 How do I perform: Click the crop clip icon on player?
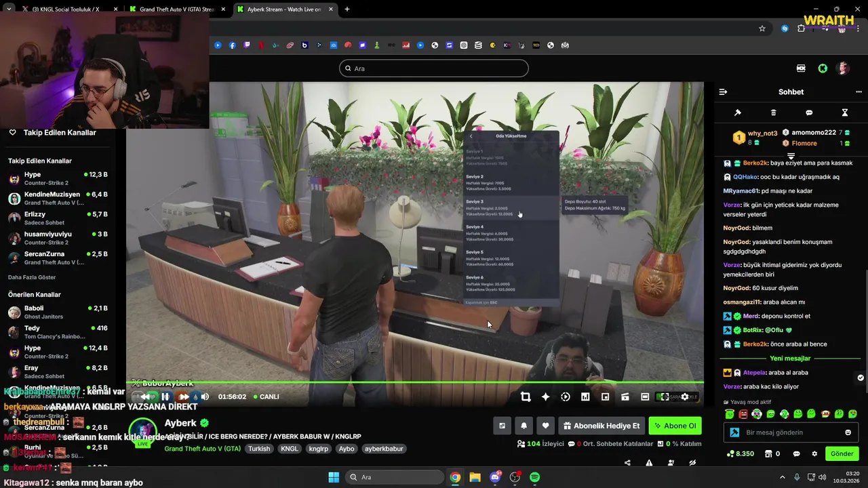pyautogui.click(x=526, y=396)
